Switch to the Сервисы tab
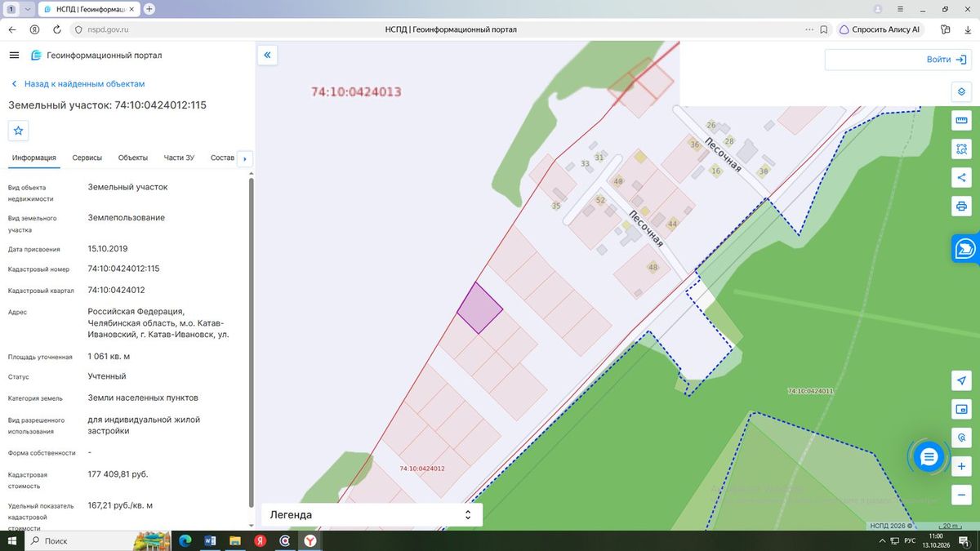This screenshot has height=551, width=980. (x=87, y=158)
